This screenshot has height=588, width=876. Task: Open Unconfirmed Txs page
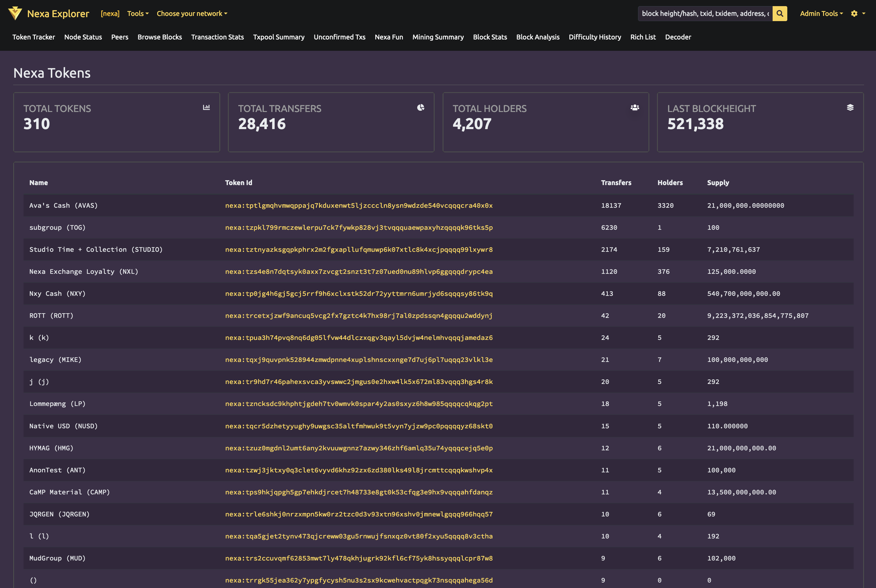click(x=340, y=37)
